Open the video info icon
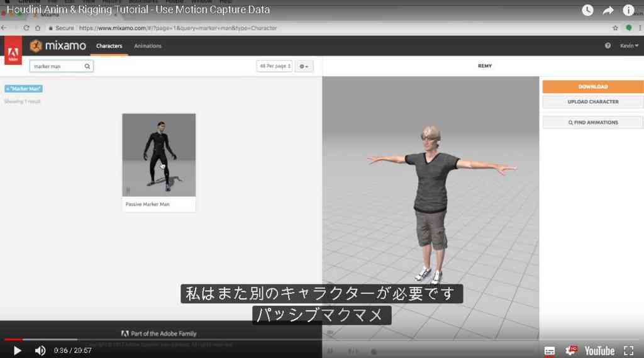This screenshot has width=644, height=358. click(628, 10)
